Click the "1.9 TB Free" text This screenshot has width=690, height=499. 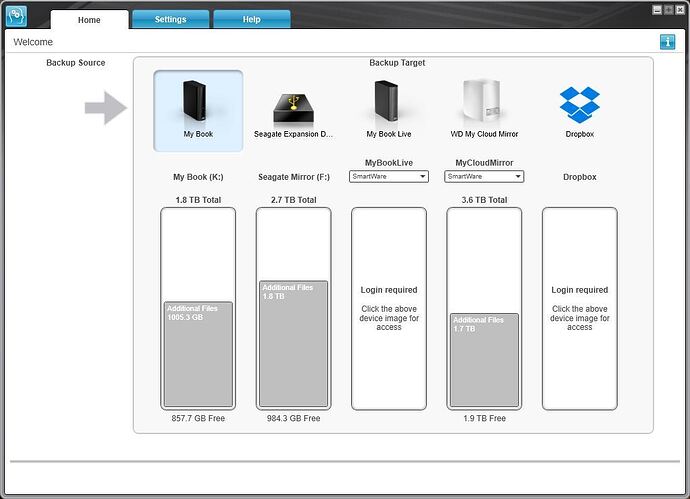point(484,418)
